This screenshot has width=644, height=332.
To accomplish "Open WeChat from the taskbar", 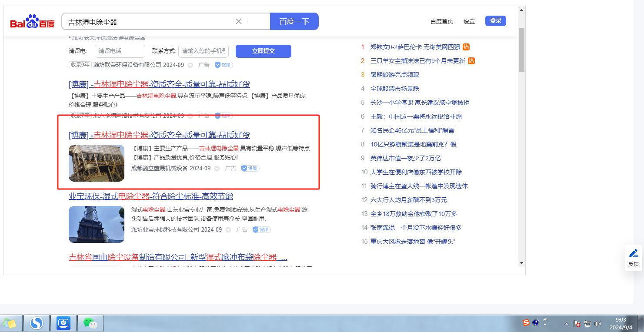I will 90,323.
